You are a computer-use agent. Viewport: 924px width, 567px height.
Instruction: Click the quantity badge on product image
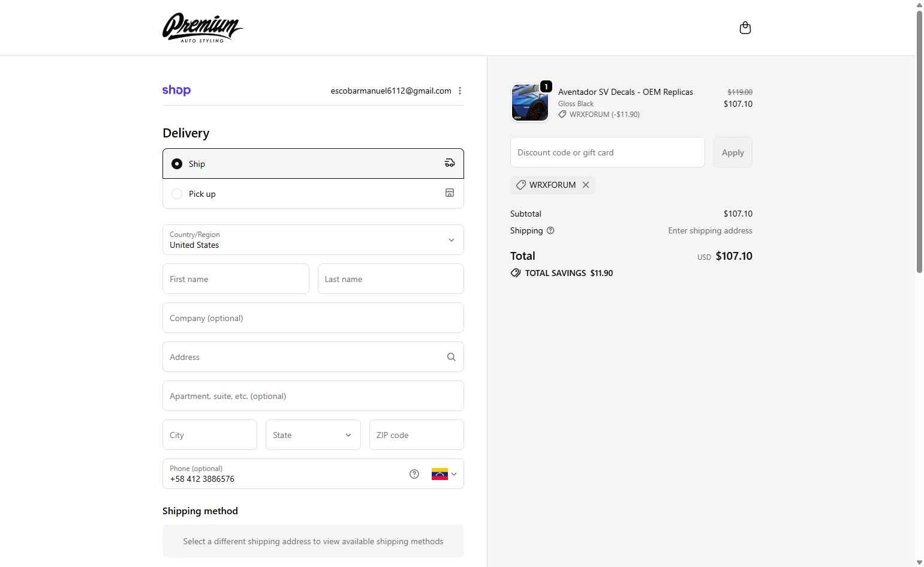tap(546, 86)
